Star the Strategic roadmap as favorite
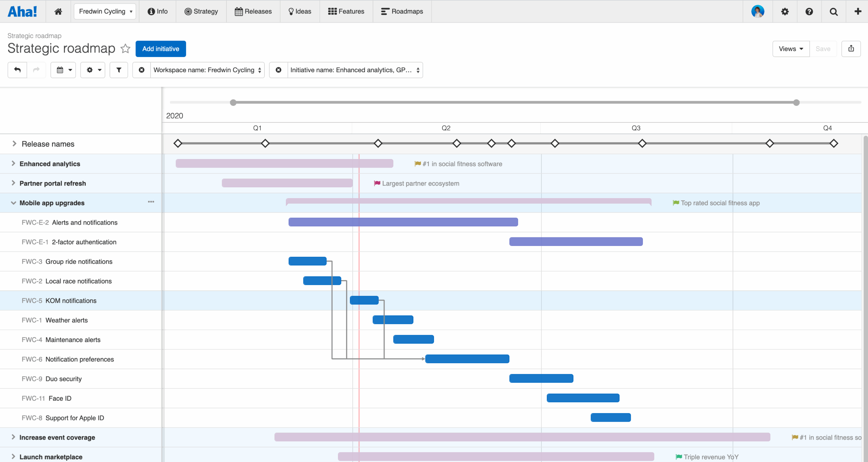The image size is (868, 462). (125, 49)
